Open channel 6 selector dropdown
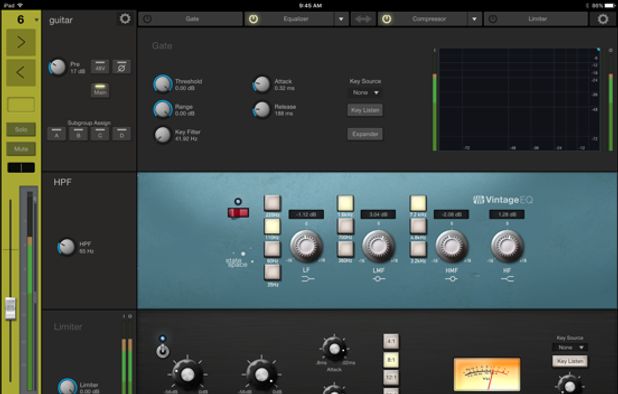Image resolution: width=618 pixels, height=394 pixels. (37, 20)
